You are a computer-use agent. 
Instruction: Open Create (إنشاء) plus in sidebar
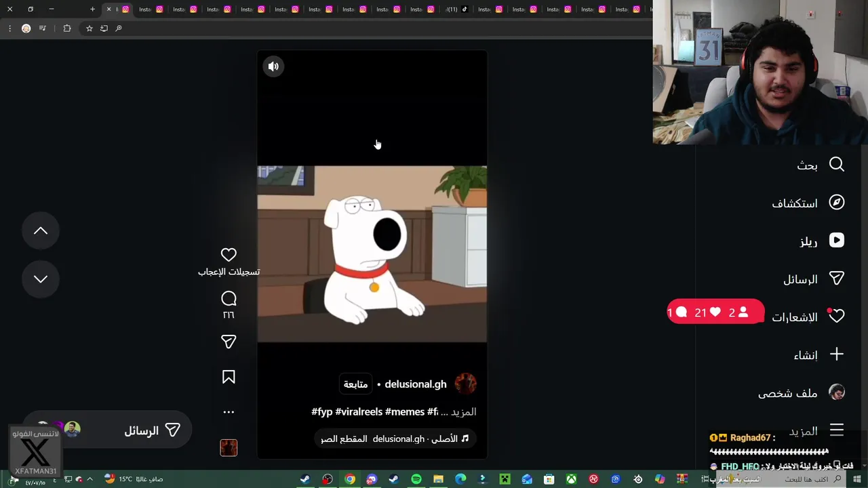(x=818, y=354)
